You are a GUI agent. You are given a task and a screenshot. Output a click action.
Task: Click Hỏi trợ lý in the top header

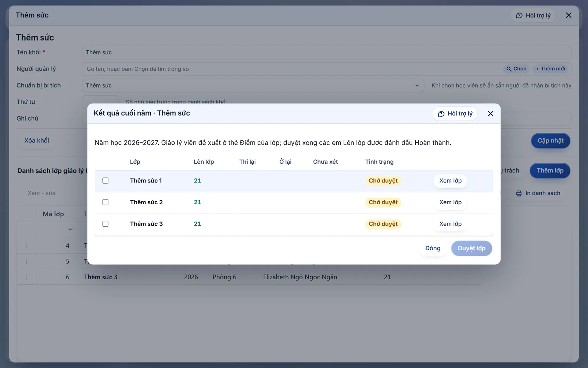[x=533, y=15]
